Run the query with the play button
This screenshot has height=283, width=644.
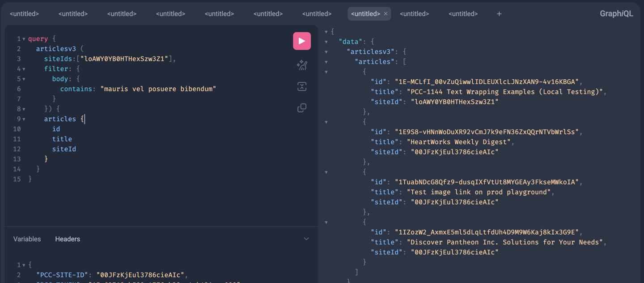pyautogui.click(x=302, y=41)
